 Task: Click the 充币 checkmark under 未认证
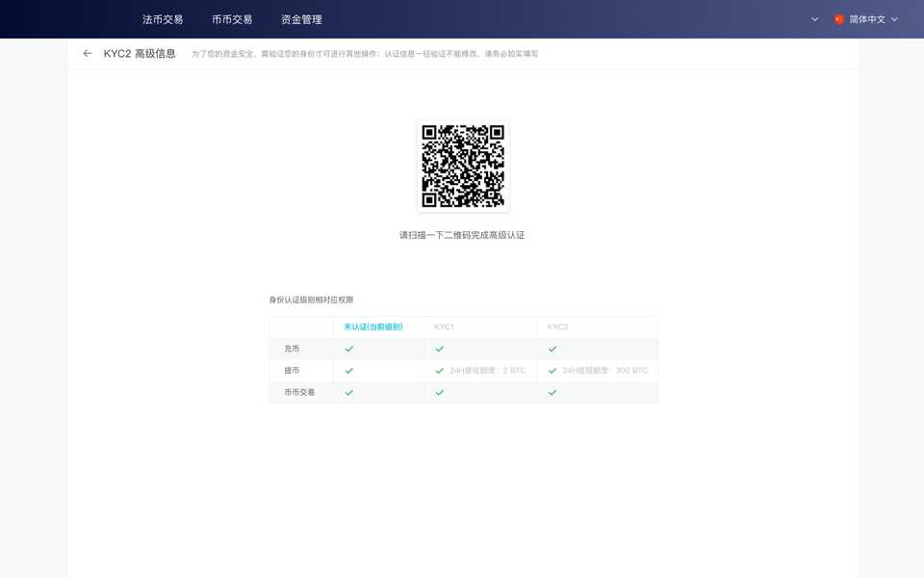pos(349,349)
